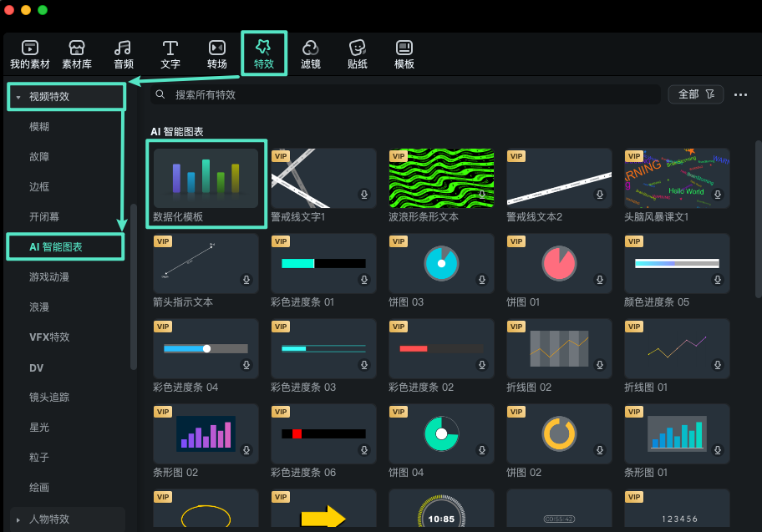Click the VIP badge on 饼图 02
This screenshot has width=762, height=532.
coord(516,412)
